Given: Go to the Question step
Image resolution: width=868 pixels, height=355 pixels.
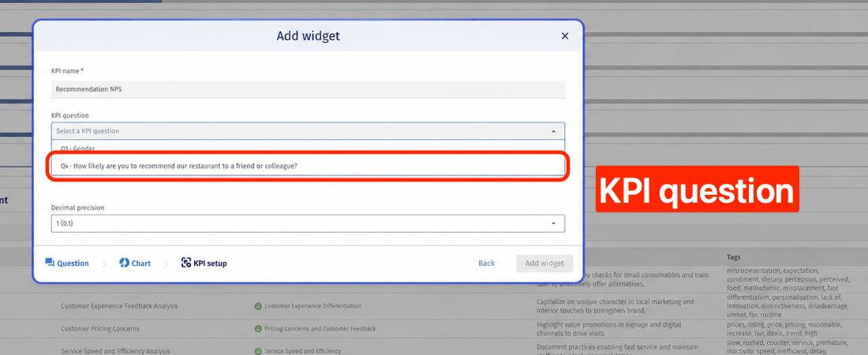Looking at the screenshot, I should click(67, 263).
